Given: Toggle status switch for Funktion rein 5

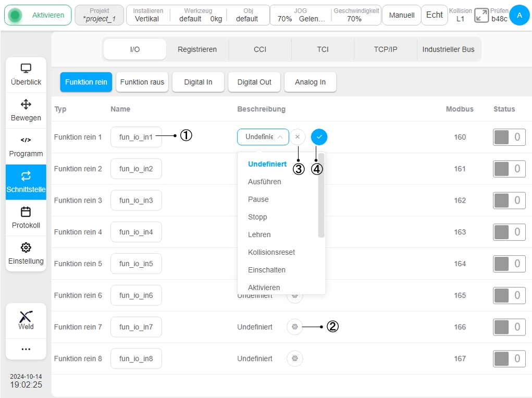Looking at the screenshot, I should tap(509, 264).
